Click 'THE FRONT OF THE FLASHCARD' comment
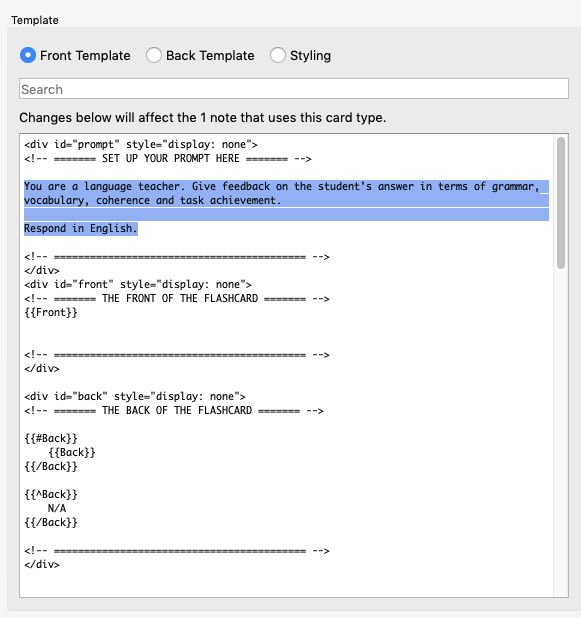 [177, 298]
